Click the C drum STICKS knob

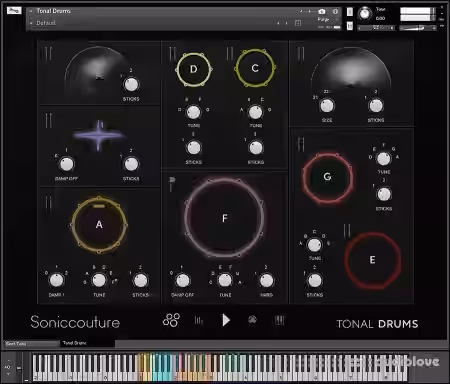pos(256,147)
